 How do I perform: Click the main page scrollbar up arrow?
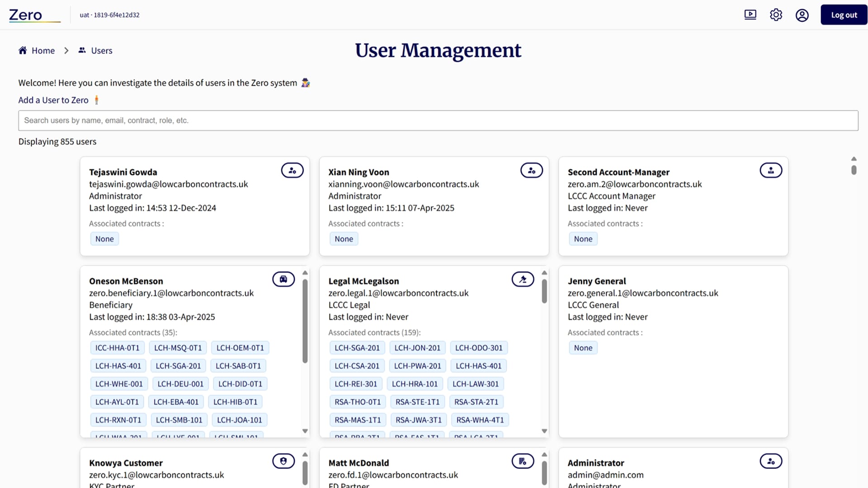point(854,159)
